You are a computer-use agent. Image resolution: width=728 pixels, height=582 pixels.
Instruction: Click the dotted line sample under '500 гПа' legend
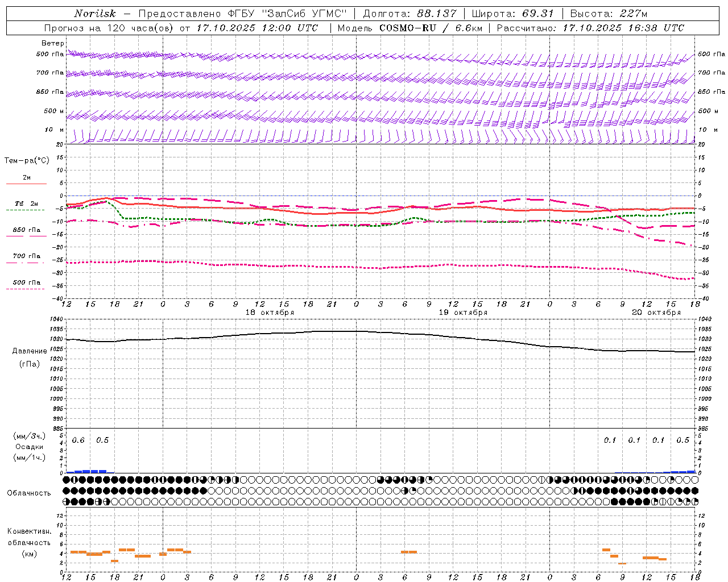tap(26, 289)
